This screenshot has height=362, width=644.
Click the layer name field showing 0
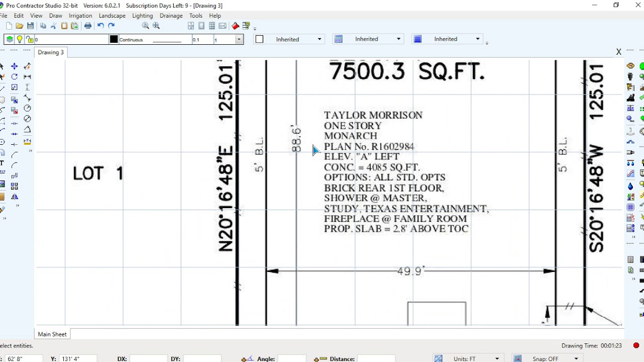pyautogui.click(x=71, y=39)
